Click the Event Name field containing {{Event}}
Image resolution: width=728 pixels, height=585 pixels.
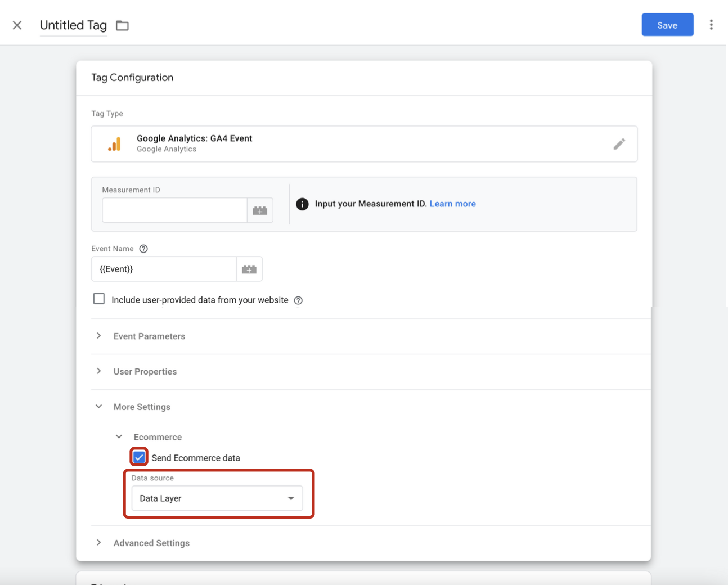[164, 269]
